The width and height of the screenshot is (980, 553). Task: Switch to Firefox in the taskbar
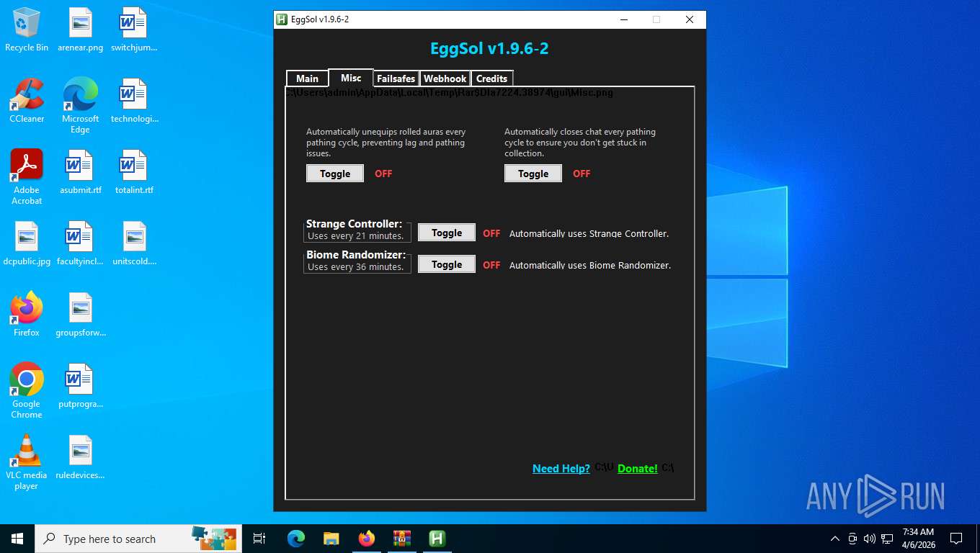(367, 539)
